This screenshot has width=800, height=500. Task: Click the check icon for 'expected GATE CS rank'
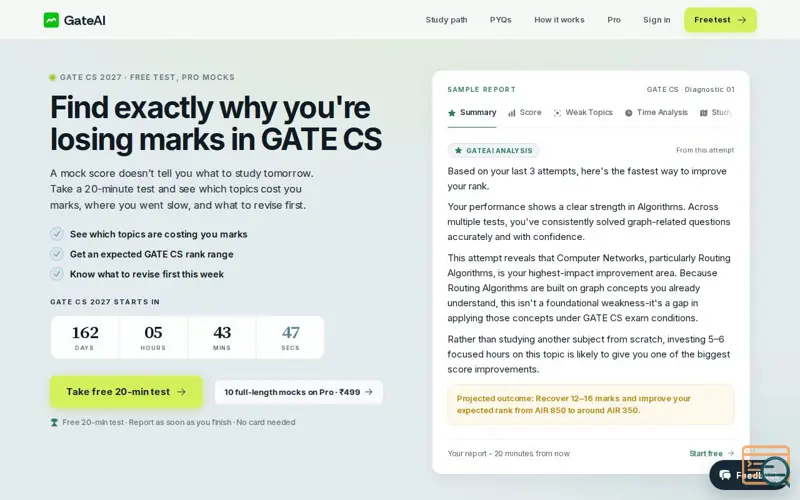(x=57, y=254)
